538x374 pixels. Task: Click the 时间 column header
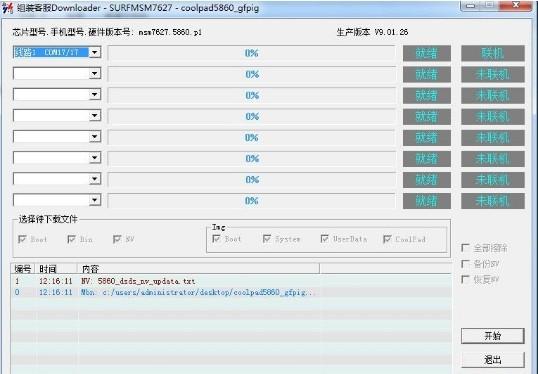tap(56, 269)
